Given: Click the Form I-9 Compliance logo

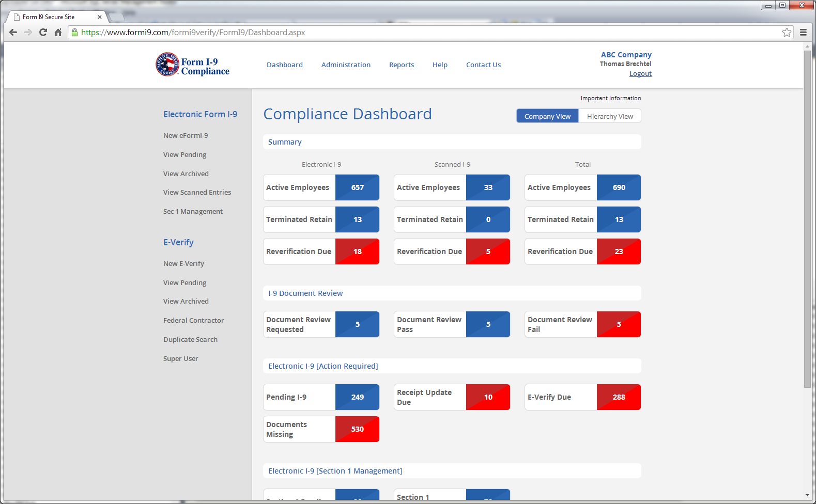Looking at the screenshot, I should [x=193, y=65].
